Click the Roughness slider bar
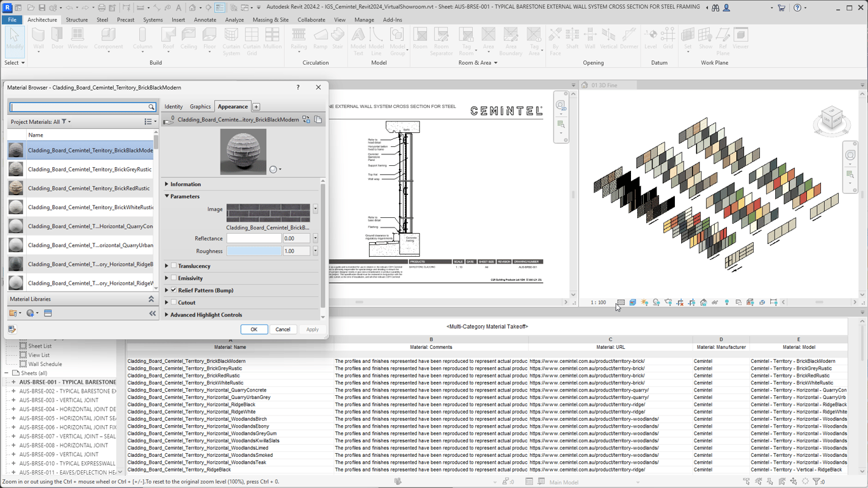The width and height of the screenshot is (868, 488). pyautogui.click(x=254, y=251)
